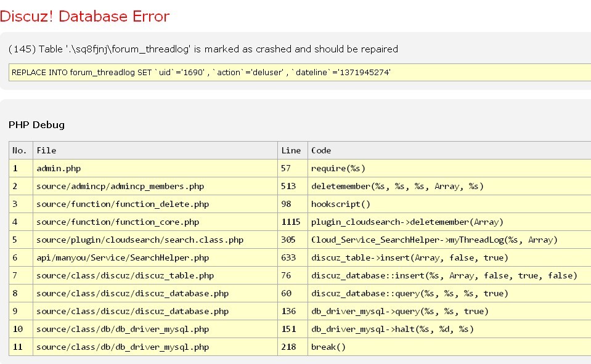Click row number "10" in the No. column

click(21, 329)
